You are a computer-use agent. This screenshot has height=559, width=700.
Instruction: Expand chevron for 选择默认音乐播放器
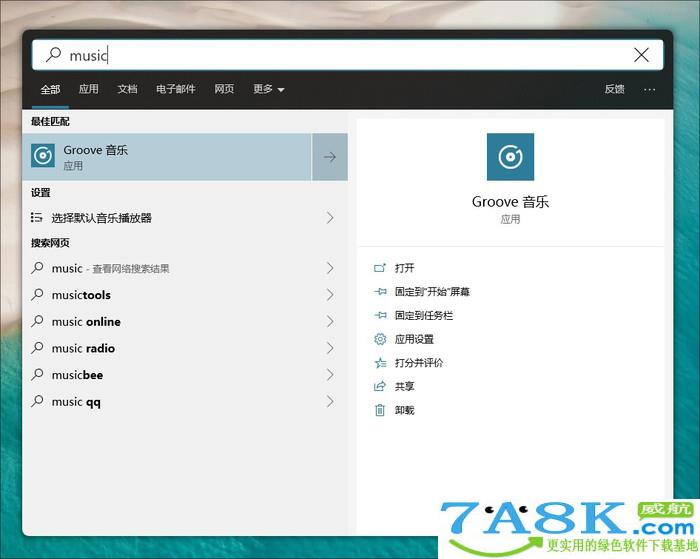(330, 217)
